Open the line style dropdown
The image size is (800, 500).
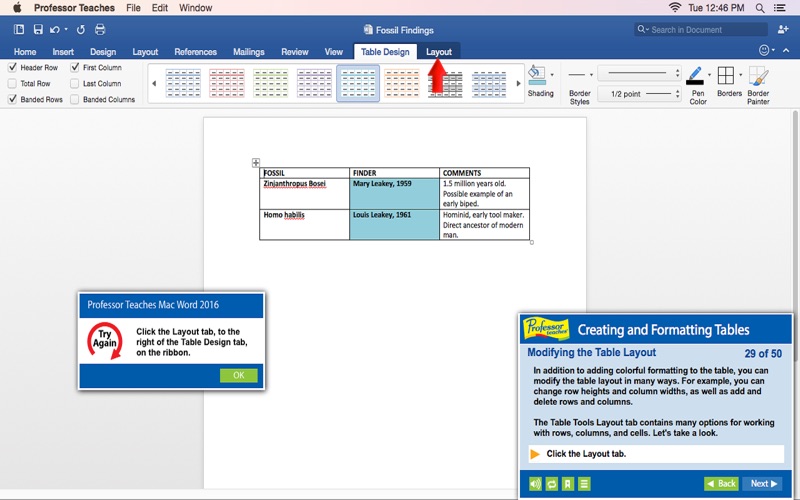tap(639, 73)
